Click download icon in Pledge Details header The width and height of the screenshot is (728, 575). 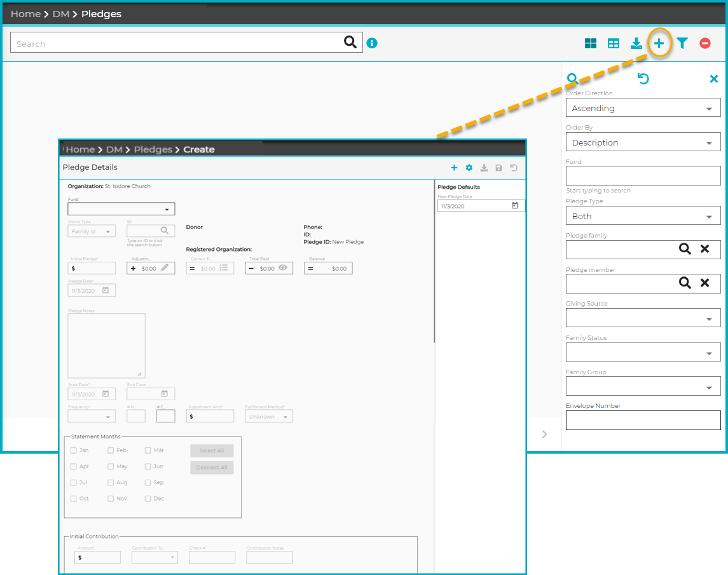(484, 168)
